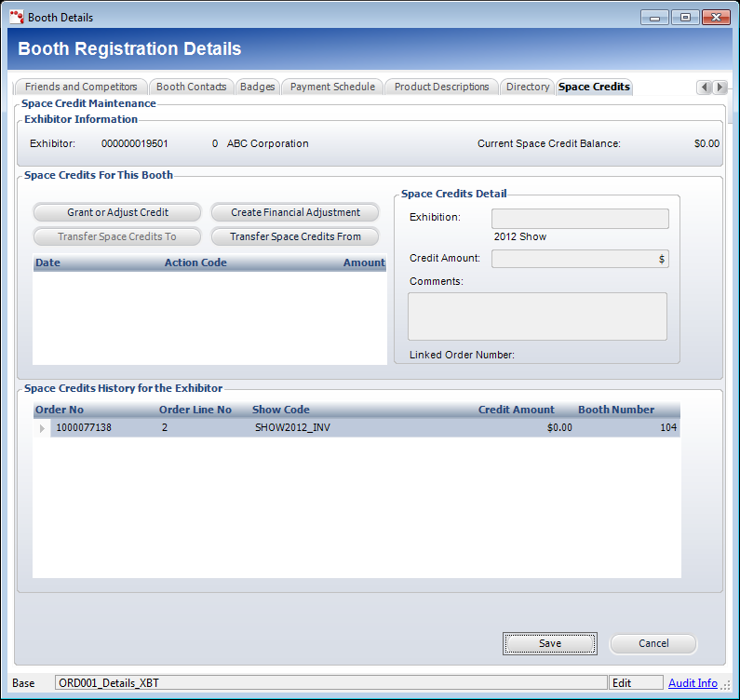Expand the row indicator for order 1000077138

[41, 428]
